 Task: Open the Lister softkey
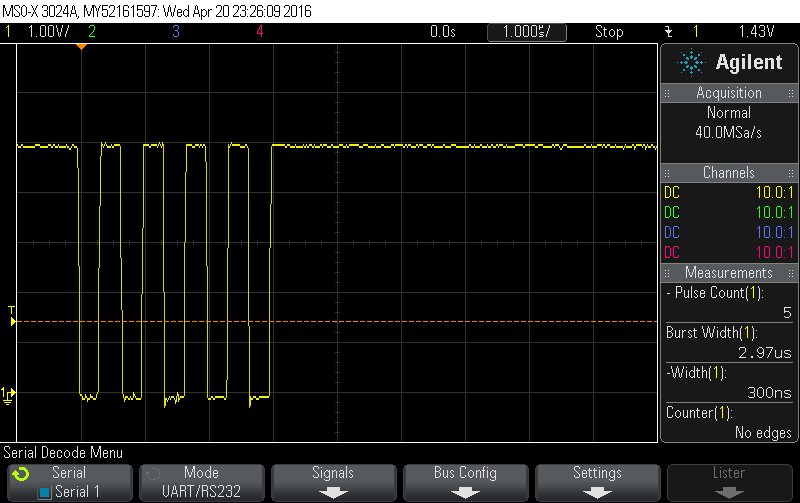coord(729,481)
